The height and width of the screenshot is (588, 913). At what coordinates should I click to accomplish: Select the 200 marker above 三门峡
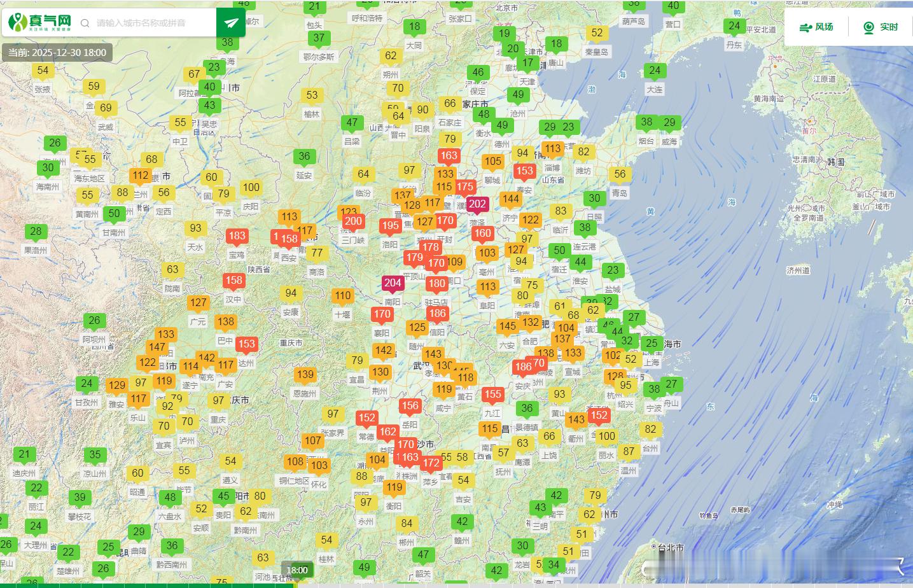(352, 222)
